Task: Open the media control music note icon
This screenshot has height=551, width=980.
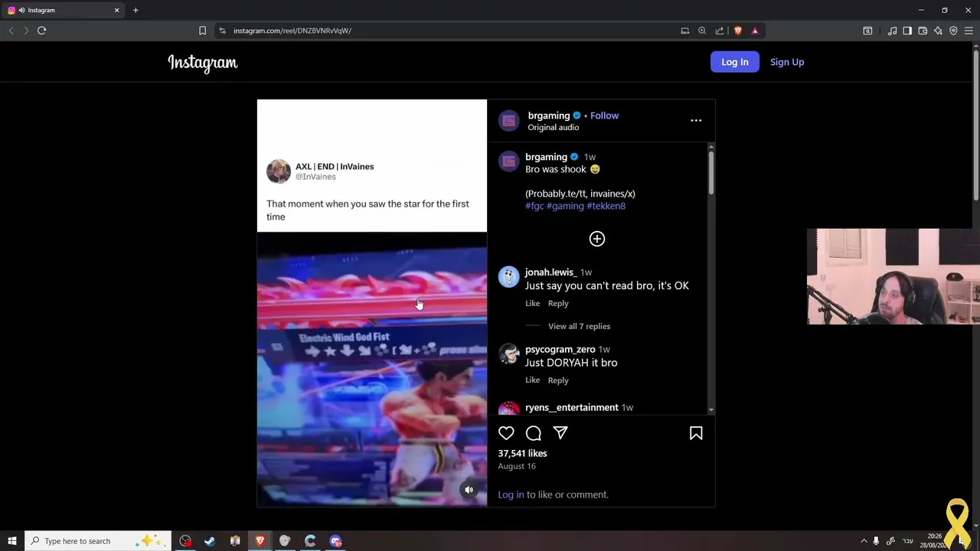Action: coord(892,31)
